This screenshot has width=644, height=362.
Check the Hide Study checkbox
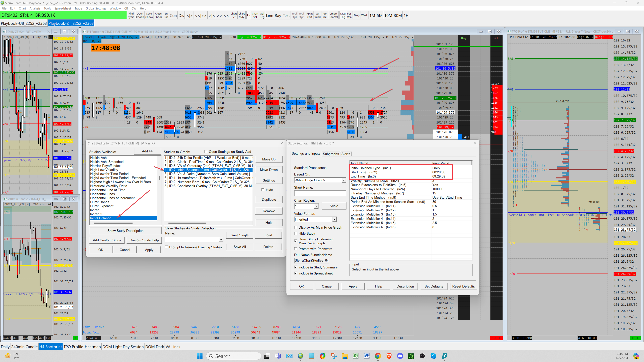click(x=296, y=233)
